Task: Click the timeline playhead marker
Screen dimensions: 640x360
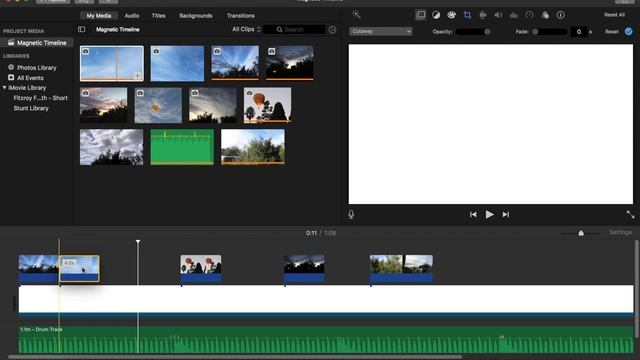Action: (x=138, y=242)
